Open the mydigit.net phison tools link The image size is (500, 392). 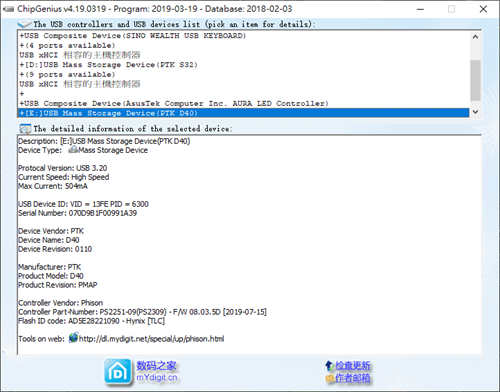pos(151,339)
